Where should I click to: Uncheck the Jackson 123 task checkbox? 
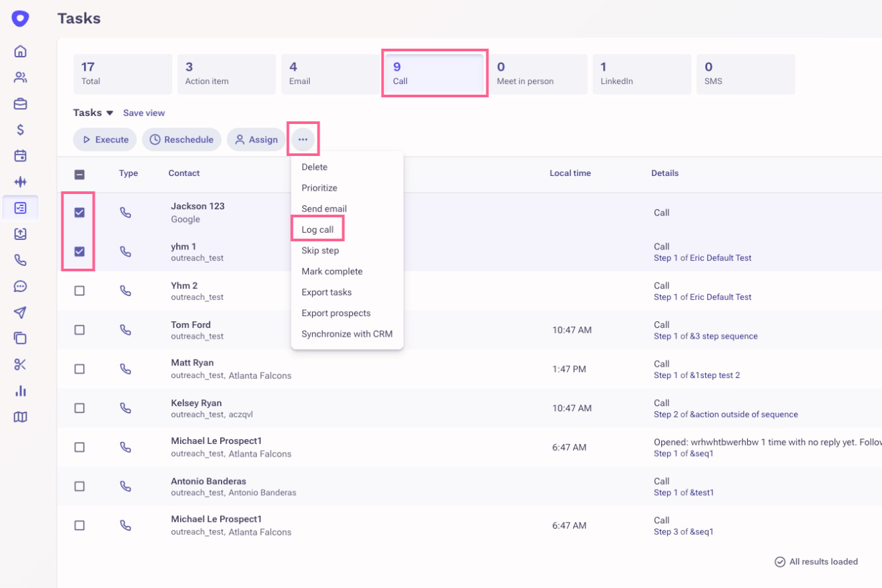click(x=79, y=212)
